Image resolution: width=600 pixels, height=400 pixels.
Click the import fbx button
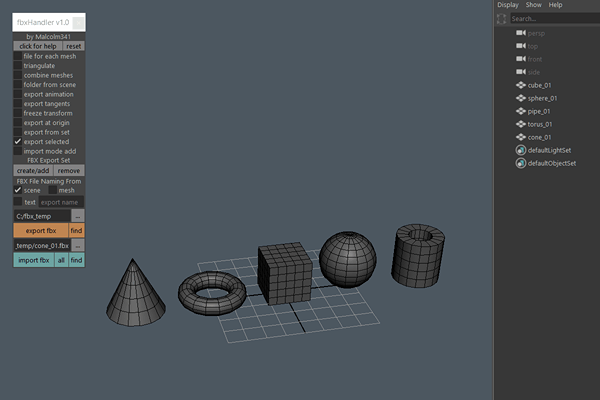33,260
